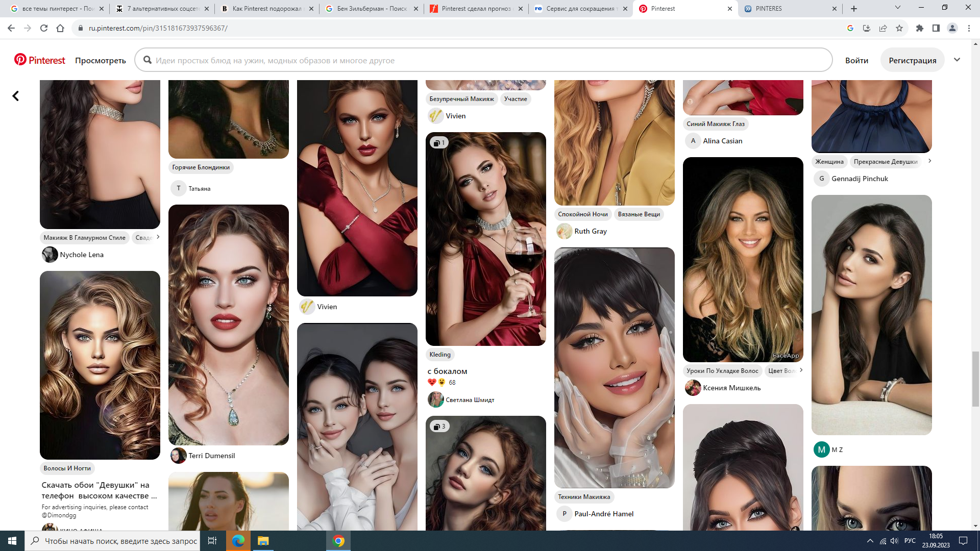Image resolution: width=980 pixels, height=551 pixels.
Task: Click the address bar URL
Action: 158,28
